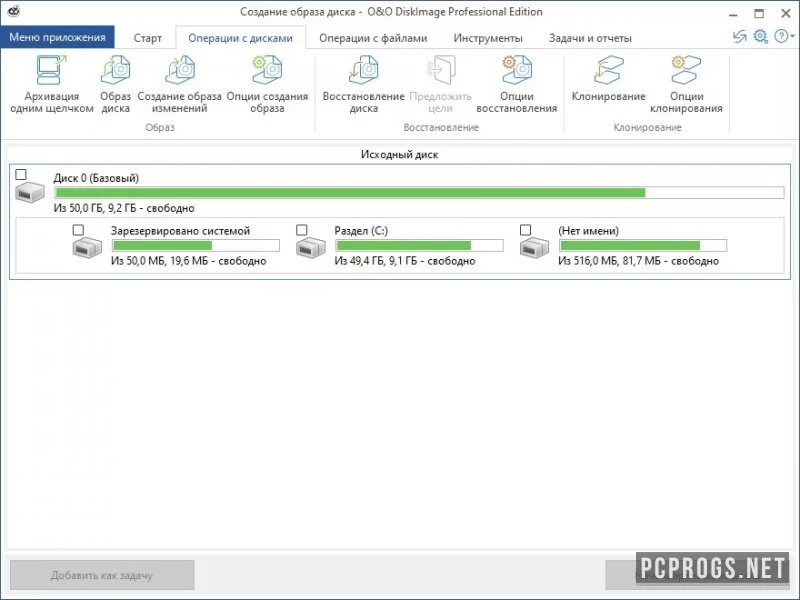Close the DiskImage window
The width and height of the screenshot is (800, 600).
786,14
